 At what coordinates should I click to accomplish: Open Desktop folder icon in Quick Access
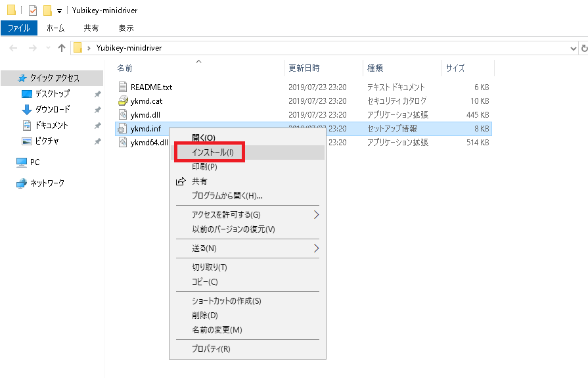pos(27,94)
